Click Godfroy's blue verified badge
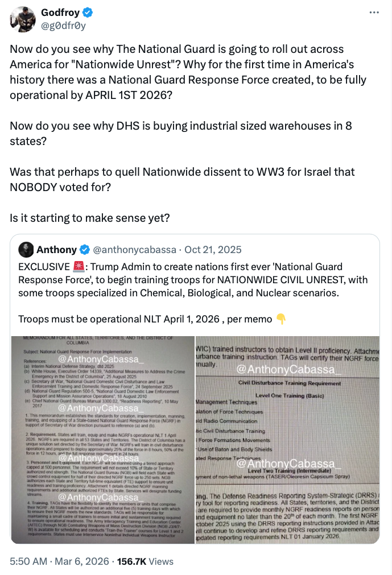Screen dimensions: 392x575 tap(87, 13)
